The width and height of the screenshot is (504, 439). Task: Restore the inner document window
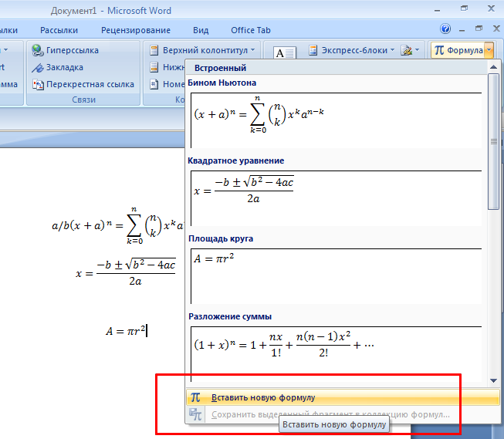click(x=479, y=29)
